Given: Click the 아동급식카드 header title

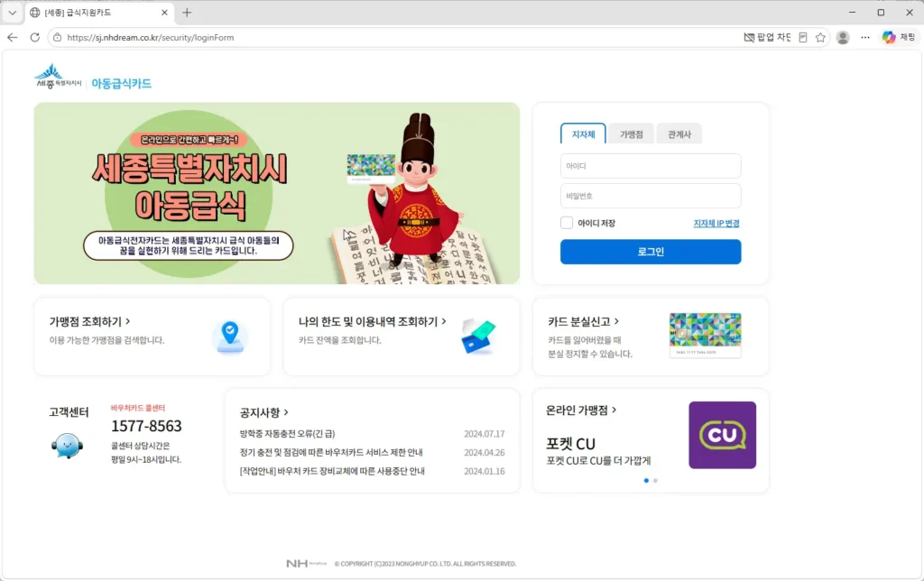Looking at the screenshot, I should tap(122, 84).
